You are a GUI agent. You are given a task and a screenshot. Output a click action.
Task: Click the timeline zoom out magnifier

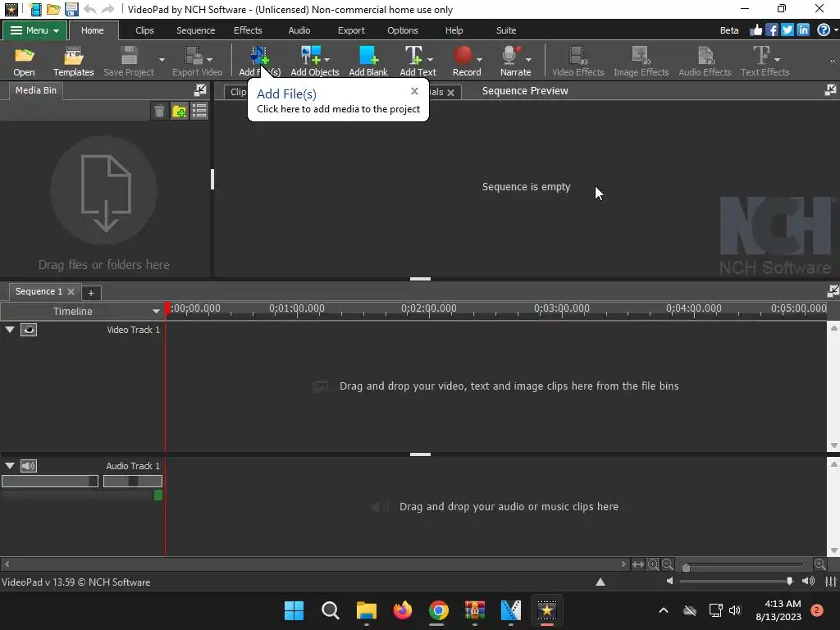pos(667,564)
